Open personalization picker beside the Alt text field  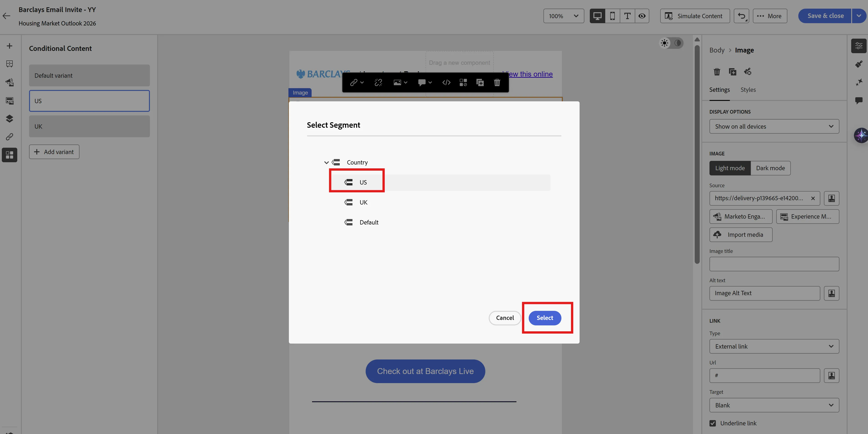point(831,293)
